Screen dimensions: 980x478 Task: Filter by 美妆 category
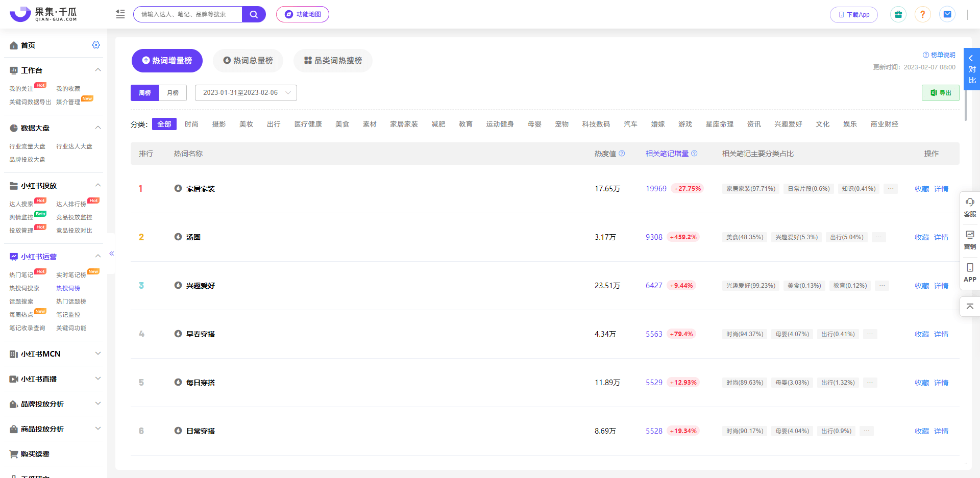(x=247, y=124)
